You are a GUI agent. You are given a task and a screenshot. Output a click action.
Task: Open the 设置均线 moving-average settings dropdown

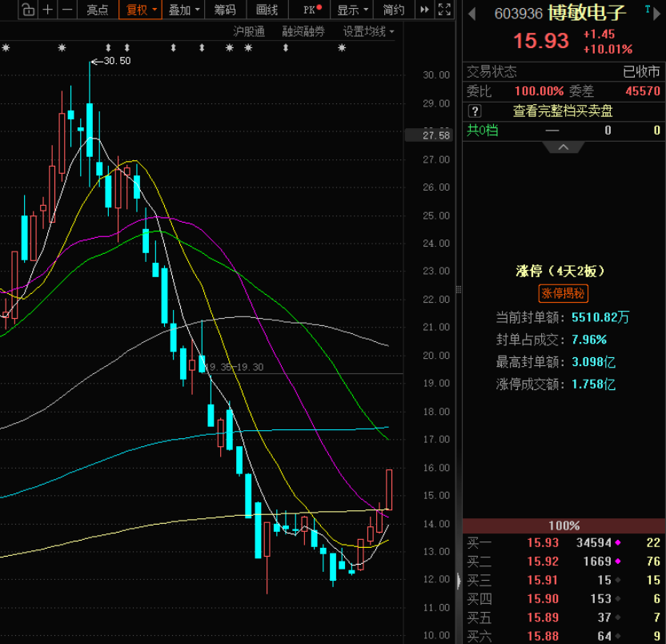point(368,31)
